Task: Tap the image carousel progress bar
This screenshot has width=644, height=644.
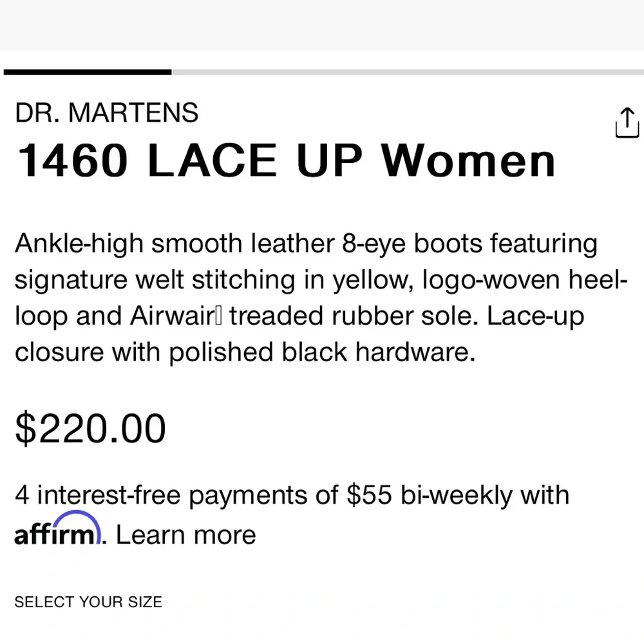Action: click(x=322, y=71)
